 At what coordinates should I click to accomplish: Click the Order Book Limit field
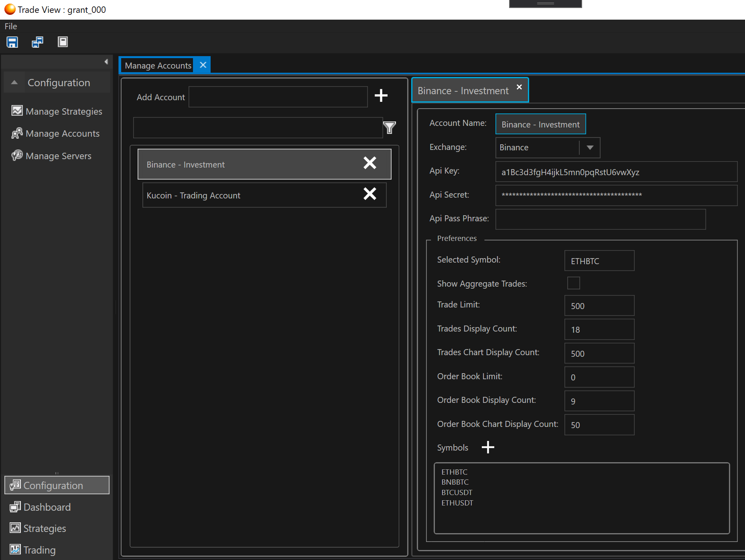click(599, 377)
